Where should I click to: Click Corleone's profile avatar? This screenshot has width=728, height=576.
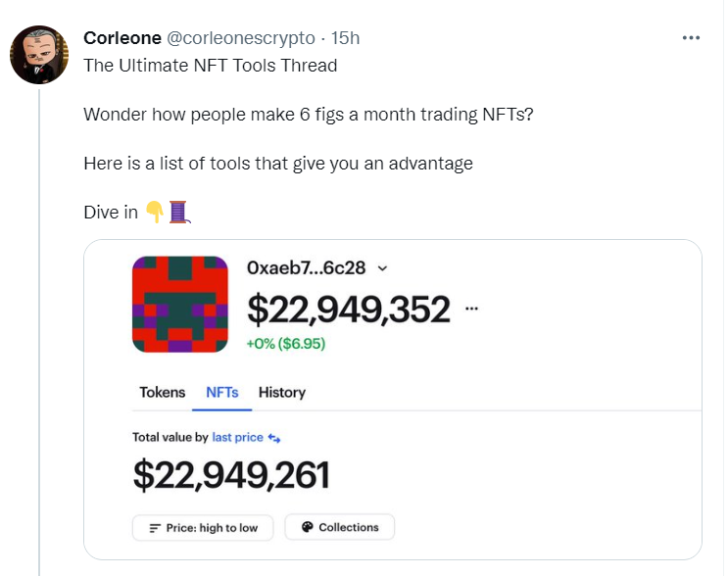38,55
